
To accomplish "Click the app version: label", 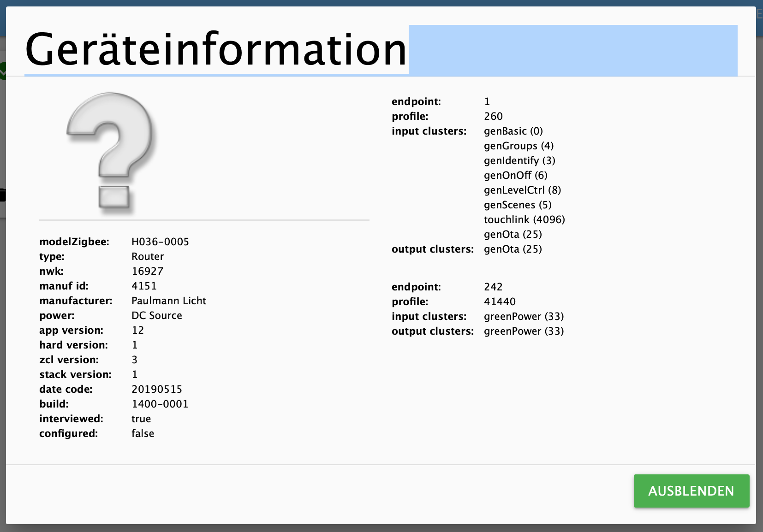I will point(71,330).
